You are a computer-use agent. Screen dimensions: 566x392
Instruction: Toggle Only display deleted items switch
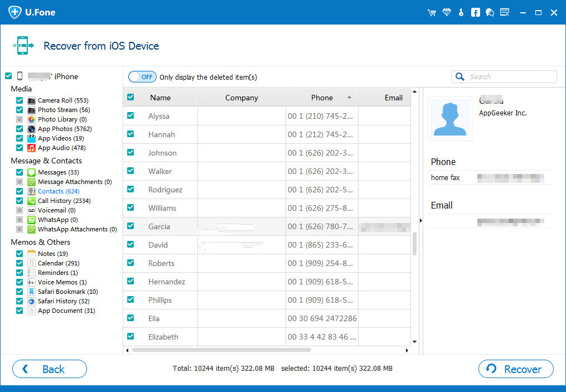point(142,77)
